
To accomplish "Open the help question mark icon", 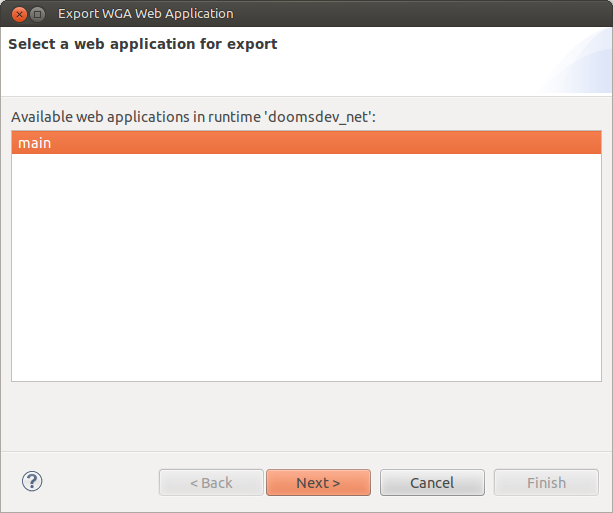I will (x=32, y=481).
